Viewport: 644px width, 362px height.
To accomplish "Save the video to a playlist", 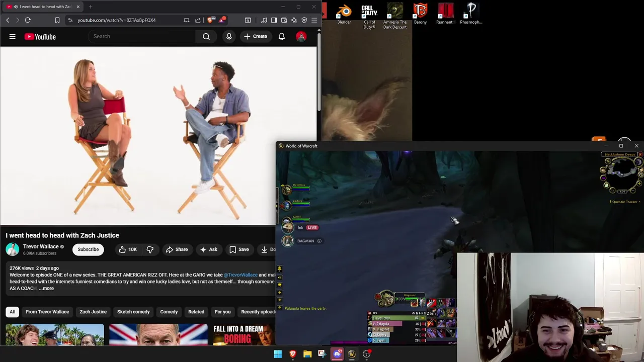I will point(239,249).
